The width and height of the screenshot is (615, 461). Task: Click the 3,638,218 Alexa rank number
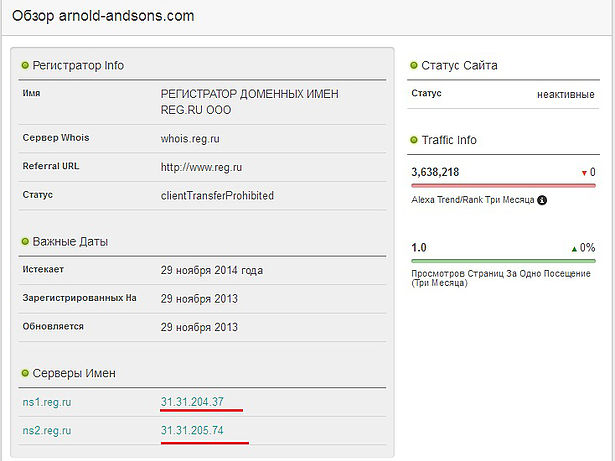click(x=436, y=172)
